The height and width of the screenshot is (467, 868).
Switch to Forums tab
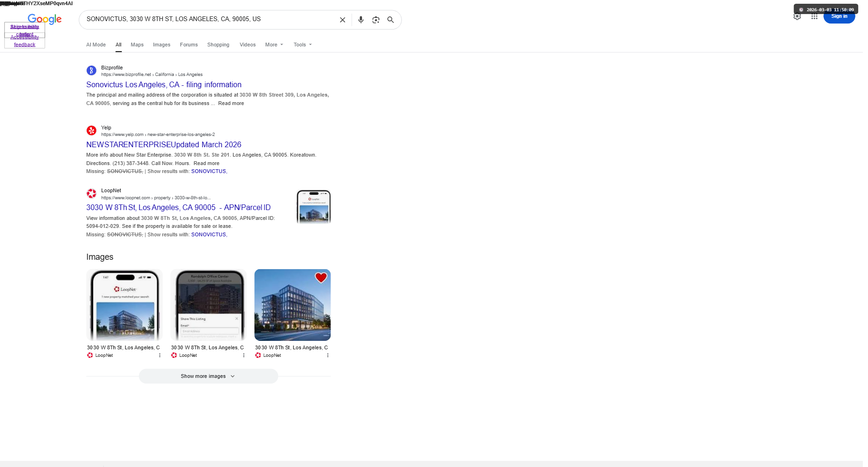pos(189,45)
